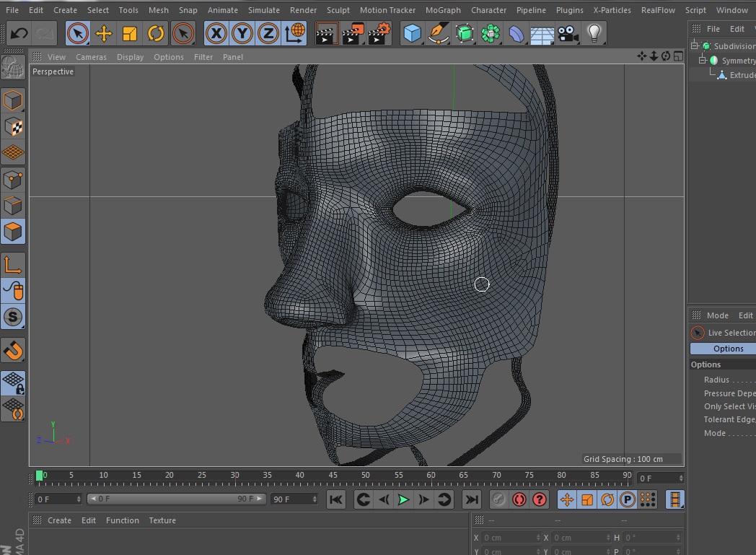Toggle X axis lock
756x555 pixels.
(x=216, y=33)
